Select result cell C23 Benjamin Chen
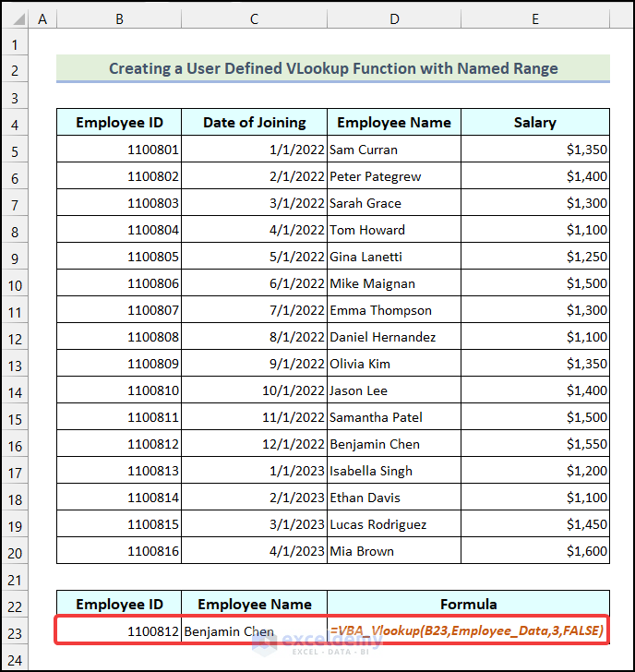The width and height of the screenshot is (635, 672). point(254,630)
